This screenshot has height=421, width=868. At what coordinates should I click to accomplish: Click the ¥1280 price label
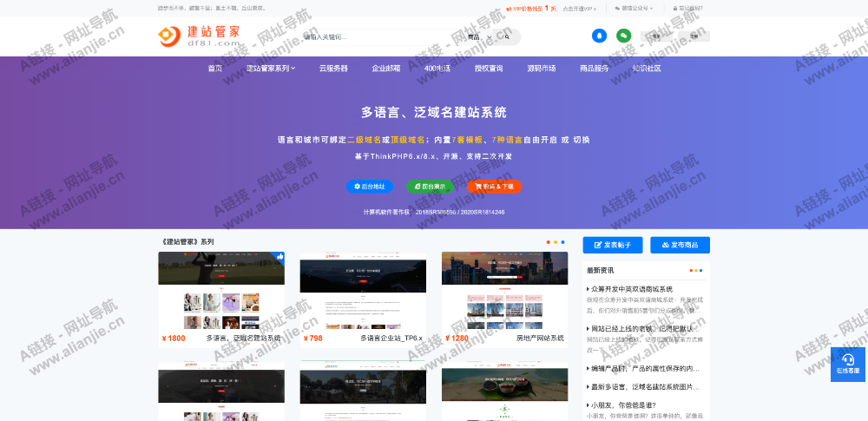[457, 338]
